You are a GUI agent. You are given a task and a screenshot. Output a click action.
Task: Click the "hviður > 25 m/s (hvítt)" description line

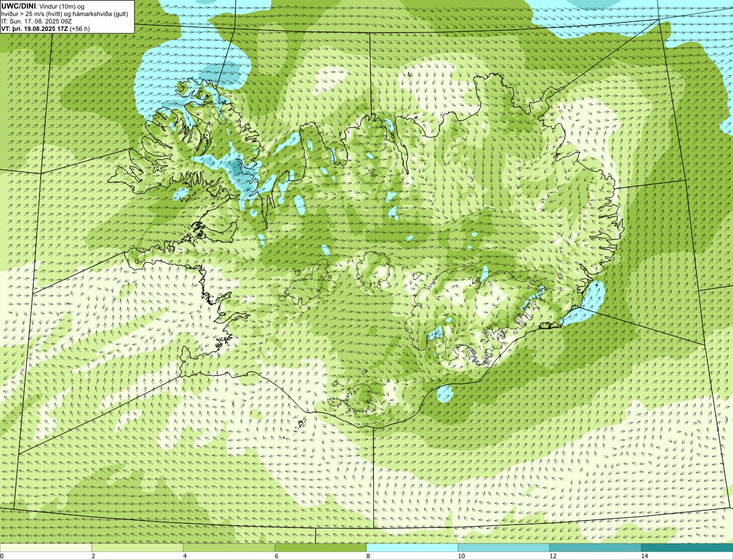click(x=65, y=14)
